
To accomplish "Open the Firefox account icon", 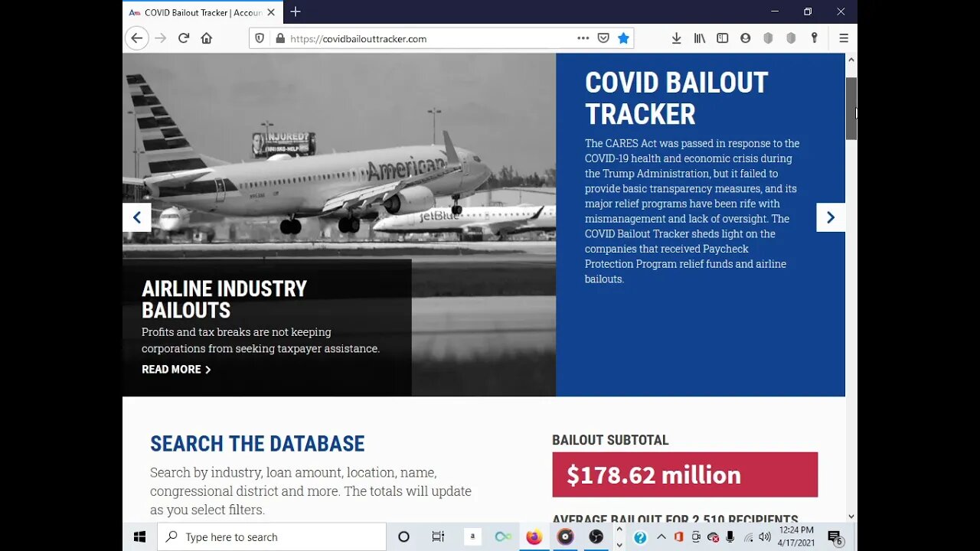I will [x=745, y=38].
